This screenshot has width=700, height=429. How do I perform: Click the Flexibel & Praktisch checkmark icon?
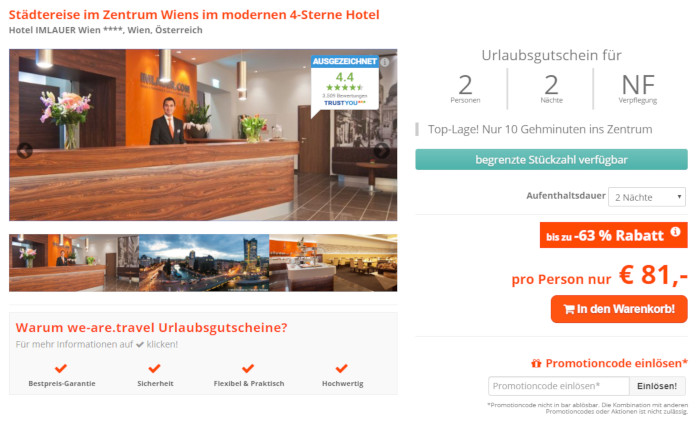pyautogui.click(x=248, y=368)
